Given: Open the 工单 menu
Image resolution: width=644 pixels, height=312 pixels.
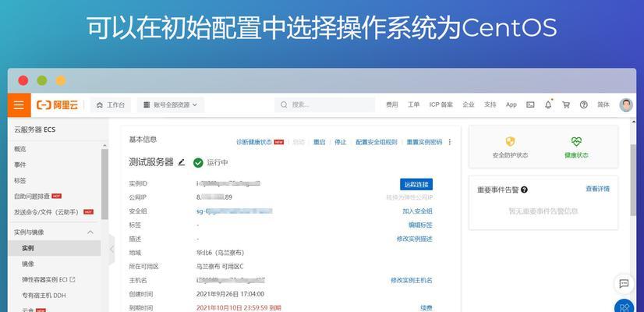Looking at the screenshot, I should pyautogui.click(x=413, y=105).
